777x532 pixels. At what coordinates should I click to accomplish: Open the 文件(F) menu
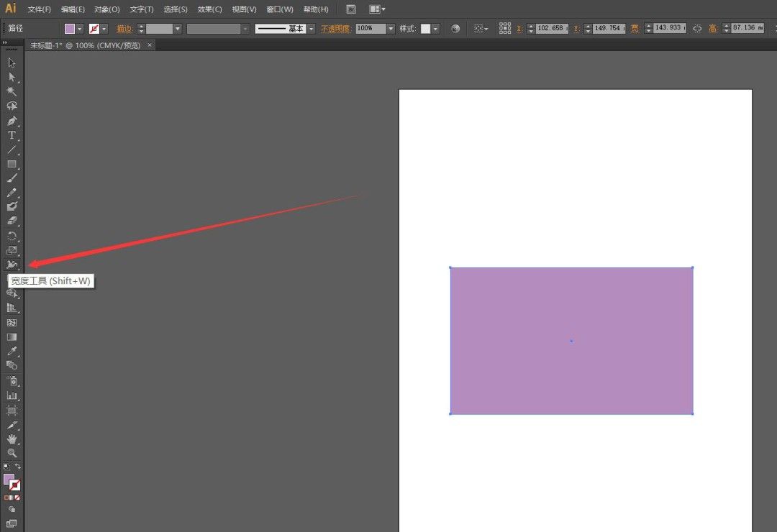[39, 9]
